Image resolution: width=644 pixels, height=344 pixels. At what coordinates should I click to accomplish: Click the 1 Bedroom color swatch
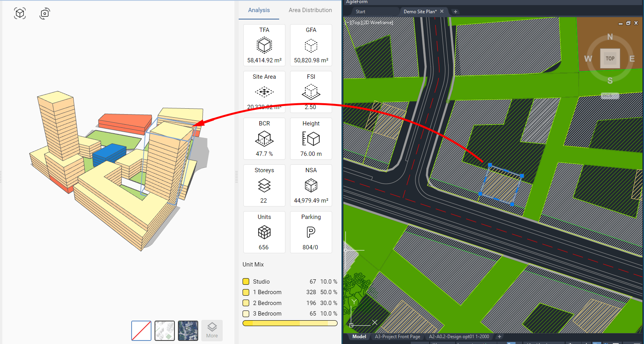246,292
